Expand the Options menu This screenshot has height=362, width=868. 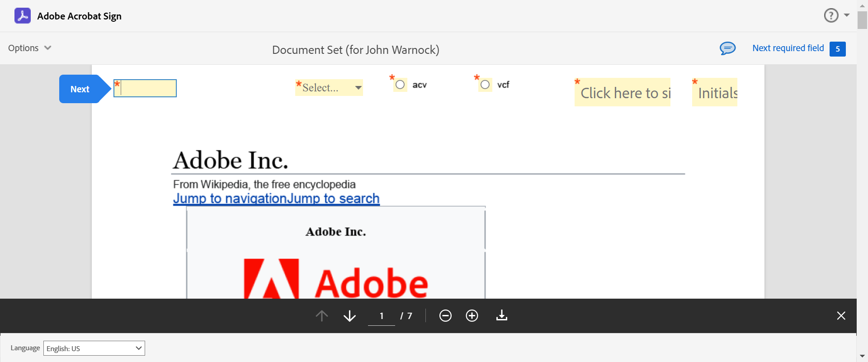pyautogui.click(x=29, y=48)
